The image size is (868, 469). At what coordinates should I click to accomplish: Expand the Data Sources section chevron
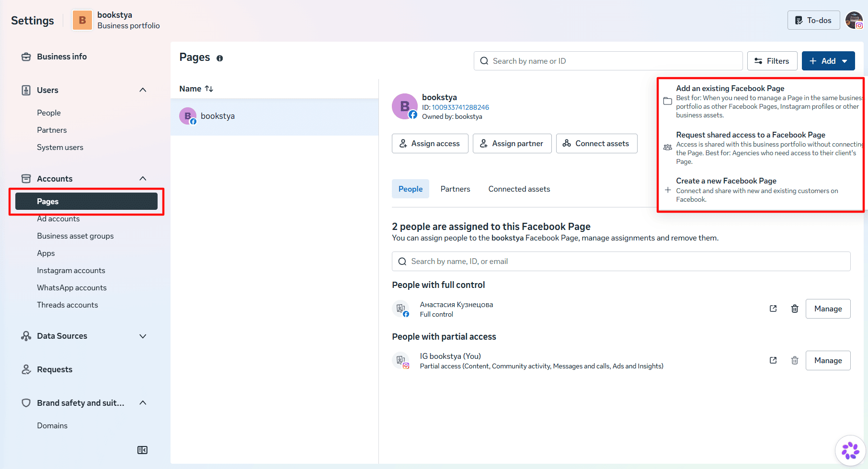tap(143, 336)
